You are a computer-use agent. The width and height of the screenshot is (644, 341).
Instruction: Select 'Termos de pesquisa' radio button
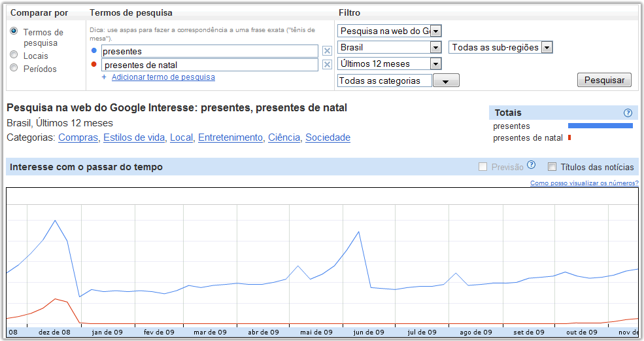tap(14, 31)
